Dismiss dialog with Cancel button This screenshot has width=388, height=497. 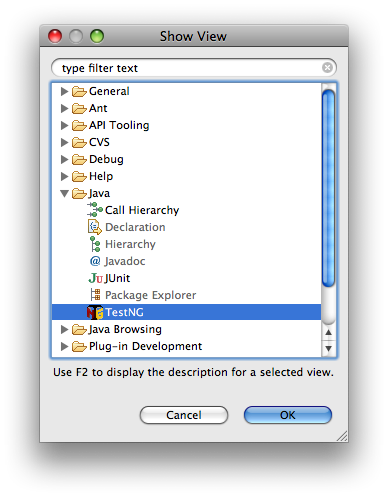(x=184, y=415)
